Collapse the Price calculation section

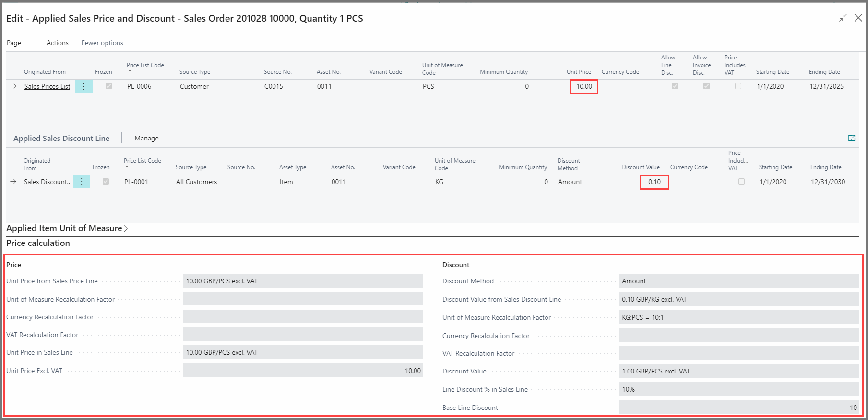(x=38, y=243)
